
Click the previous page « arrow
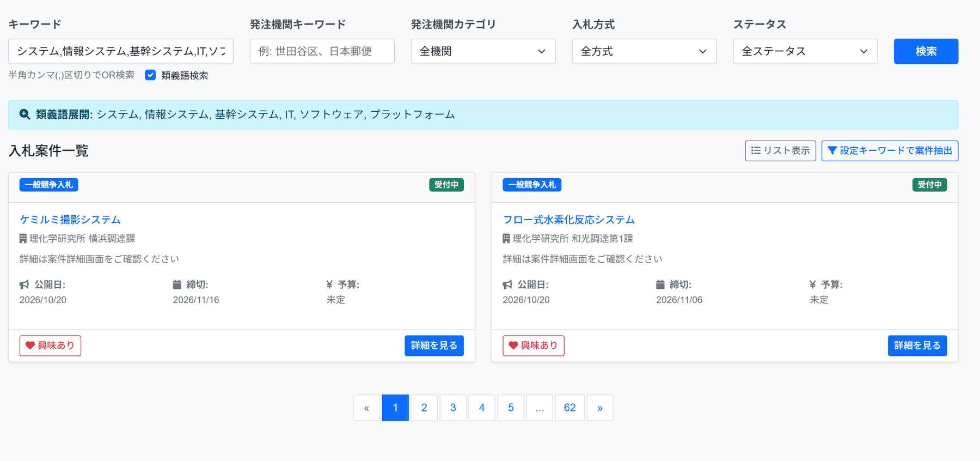[366, 408]
